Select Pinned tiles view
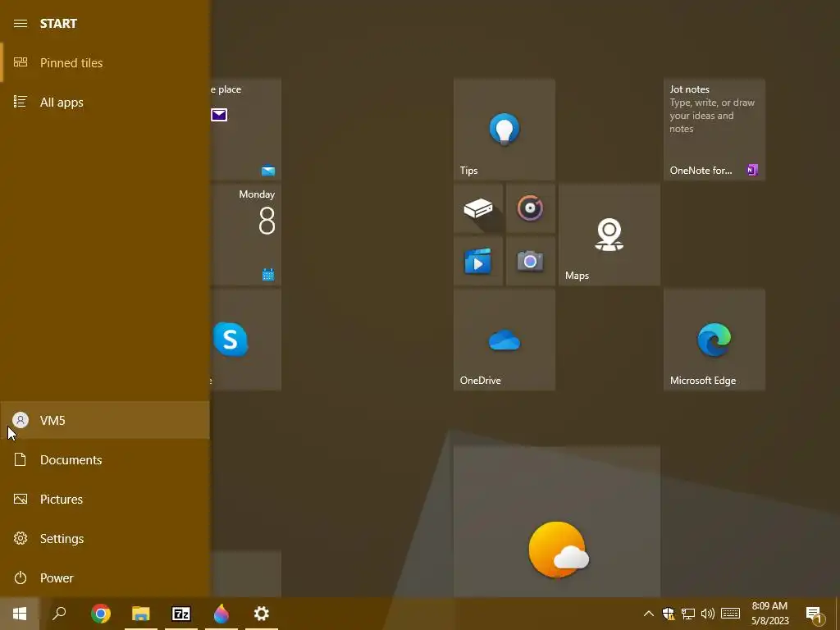The image size is (840, 630). tap(105, 62)
